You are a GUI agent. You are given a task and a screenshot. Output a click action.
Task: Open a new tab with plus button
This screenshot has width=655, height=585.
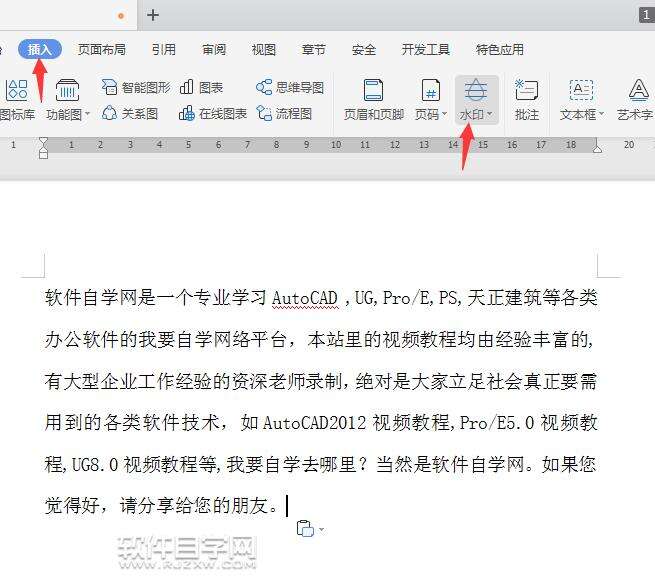coord(153,15)
